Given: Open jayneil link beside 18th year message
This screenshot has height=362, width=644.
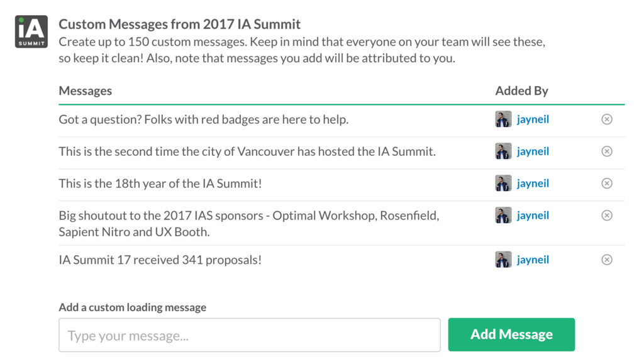Looking at the screenshot, I should (533, 184).
